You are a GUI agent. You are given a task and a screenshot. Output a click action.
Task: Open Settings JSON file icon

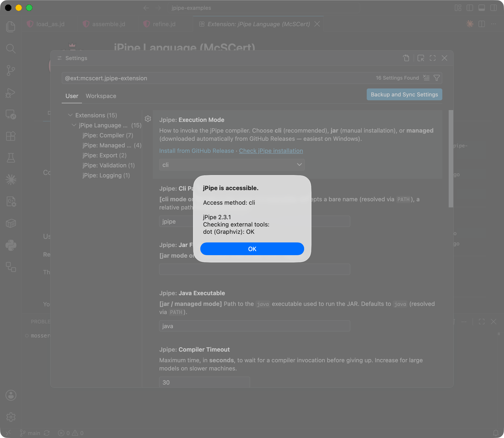click(x=406, y=58)
